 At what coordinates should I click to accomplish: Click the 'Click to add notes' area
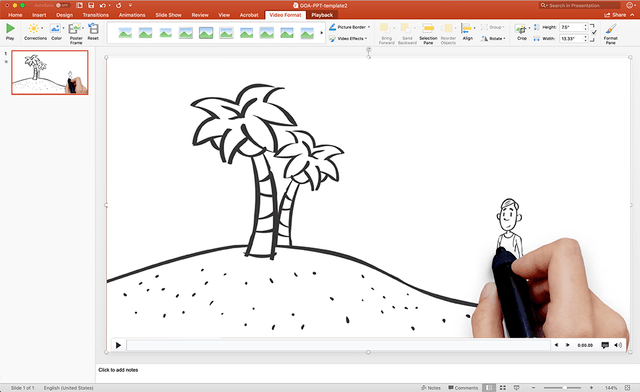click(118, 370)
